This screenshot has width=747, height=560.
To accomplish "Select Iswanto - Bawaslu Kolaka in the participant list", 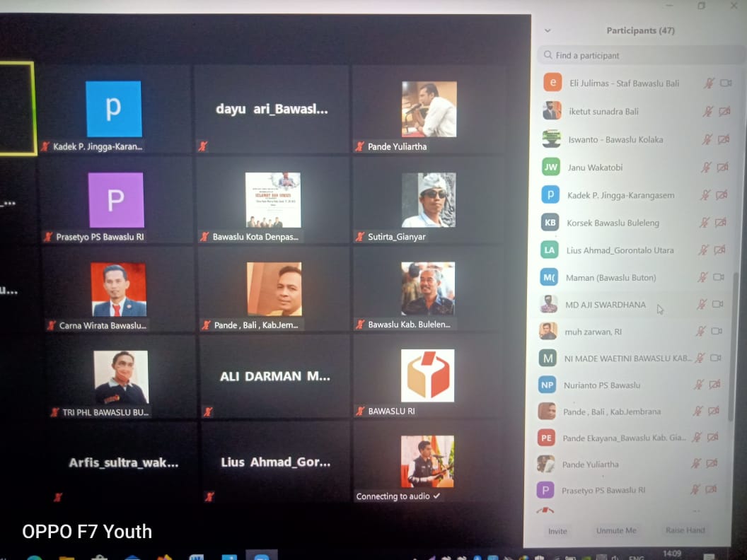I will (615, 140).
